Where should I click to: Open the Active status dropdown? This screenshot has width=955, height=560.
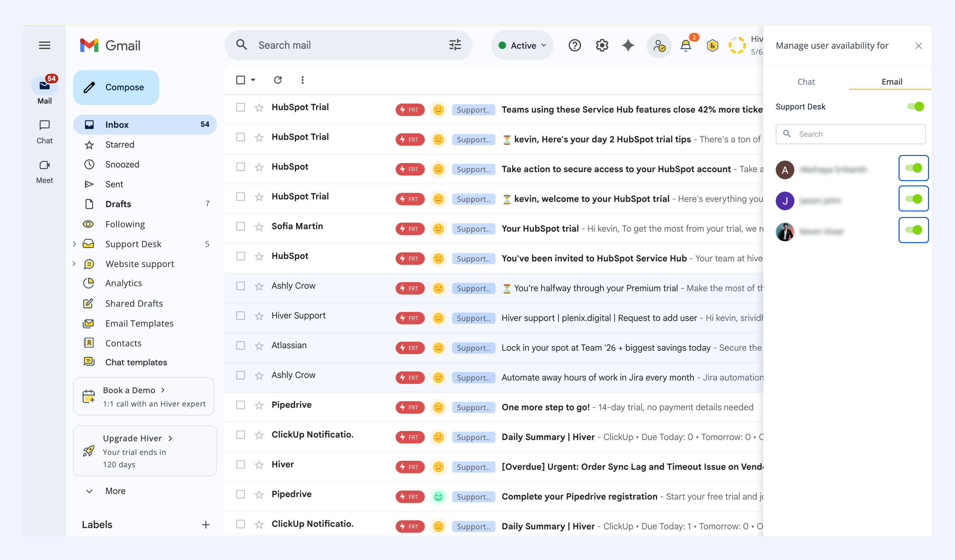[522, 46]
